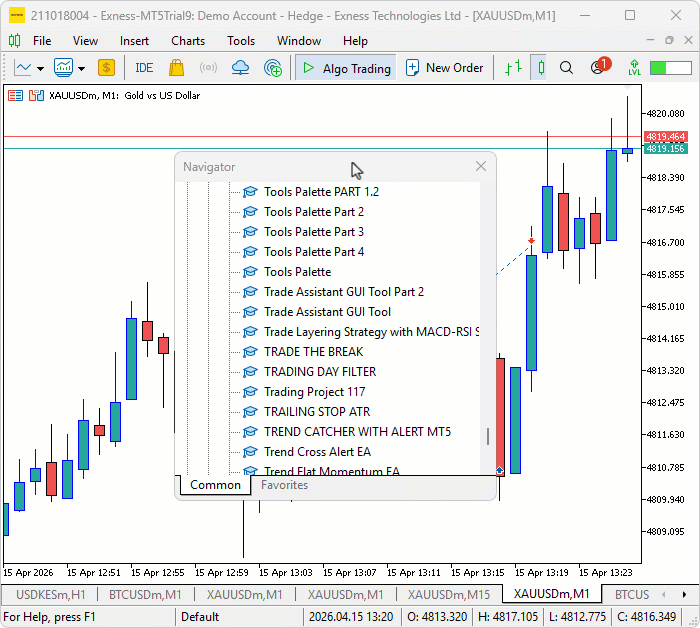The image size is (700, 628).
Task: Click the icon beside TRADING DAY FILTER
Action: pos(250,372)
